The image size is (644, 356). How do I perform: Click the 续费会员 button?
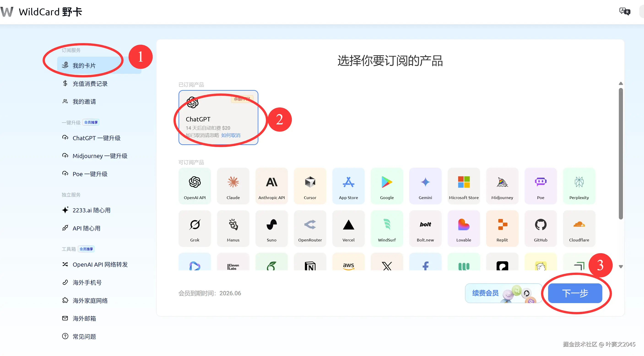click(x=485, y=293)
